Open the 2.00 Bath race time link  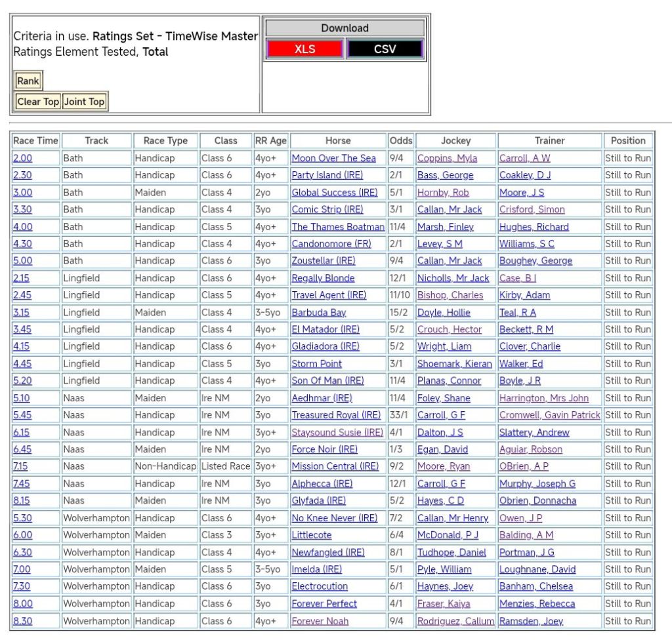point(22,158)
